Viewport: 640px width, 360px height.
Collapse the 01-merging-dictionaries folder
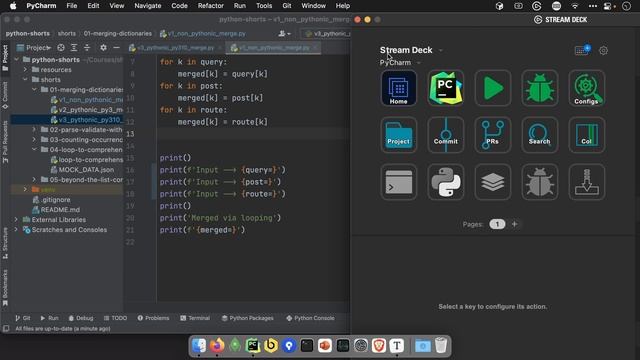[34, 90]
